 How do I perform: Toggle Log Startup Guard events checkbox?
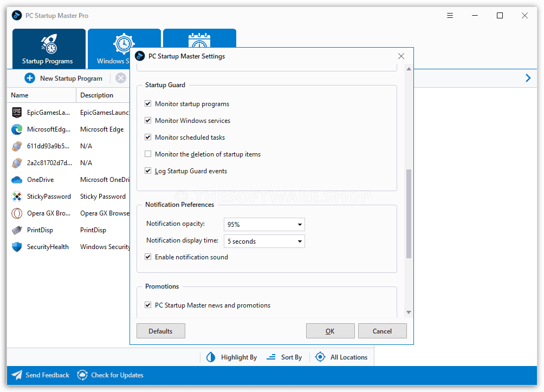(x=148, y=171)
